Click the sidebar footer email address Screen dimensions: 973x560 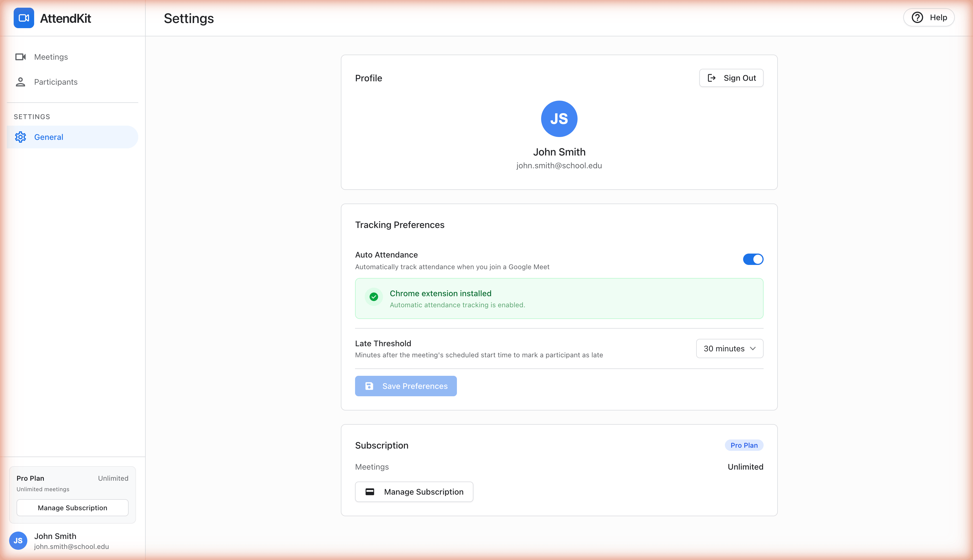pyautogui.click(x=71, y=547)
